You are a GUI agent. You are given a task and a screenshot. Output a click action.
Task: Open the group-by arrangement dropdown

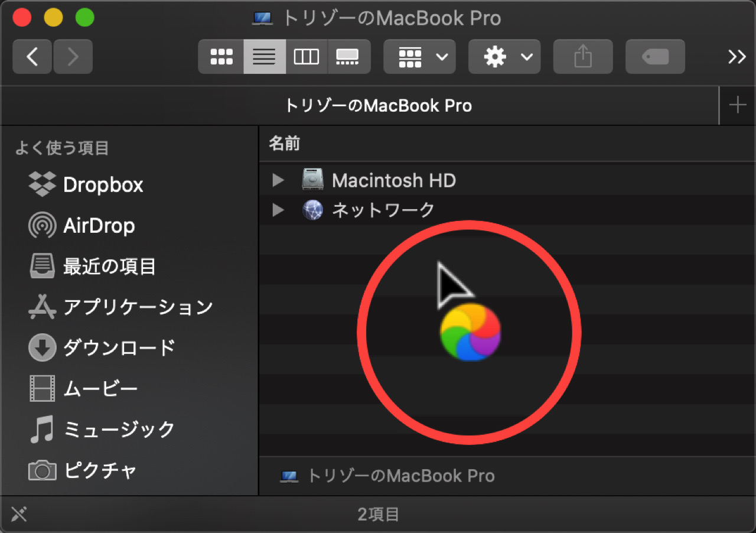[x=419, y=57]
